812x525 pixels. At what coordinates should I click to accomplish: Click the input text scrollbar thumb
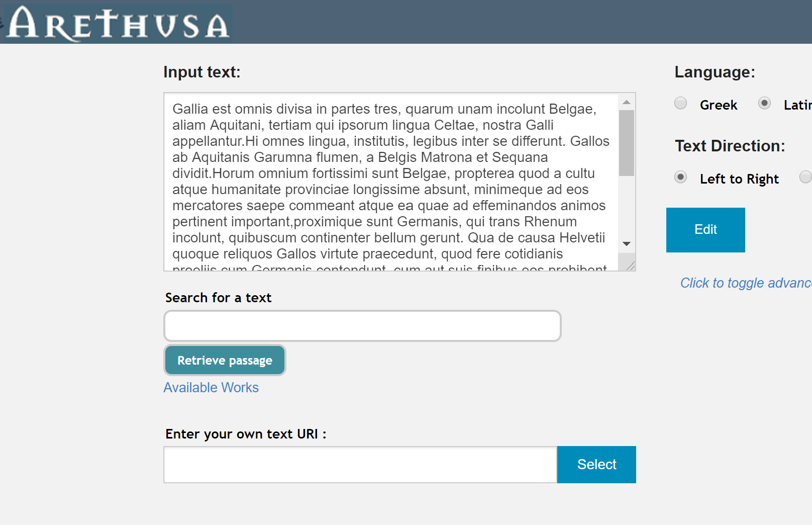coord(627,143)
